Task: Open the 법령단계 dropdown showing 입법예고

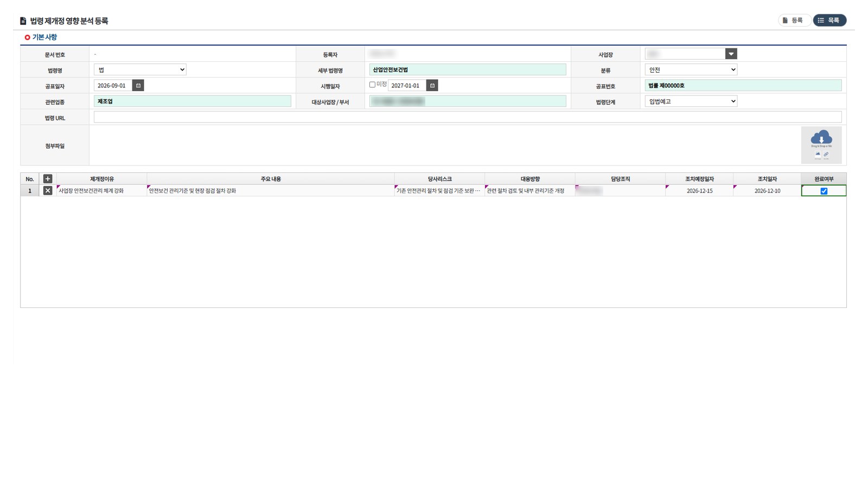Action: (691, 101)
